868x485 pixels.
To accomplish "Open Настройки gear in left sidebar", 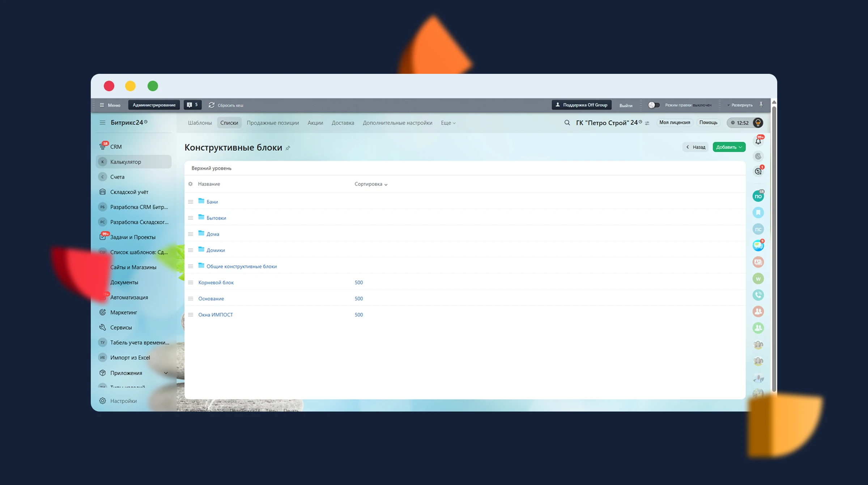I will coord(103,401).
